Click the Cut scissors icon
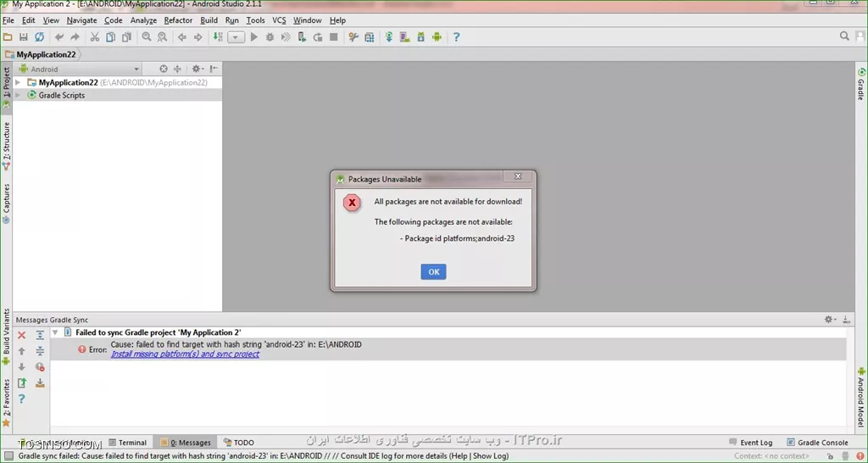The height and width of the screenshot is (463, 868). pos(95,37)
